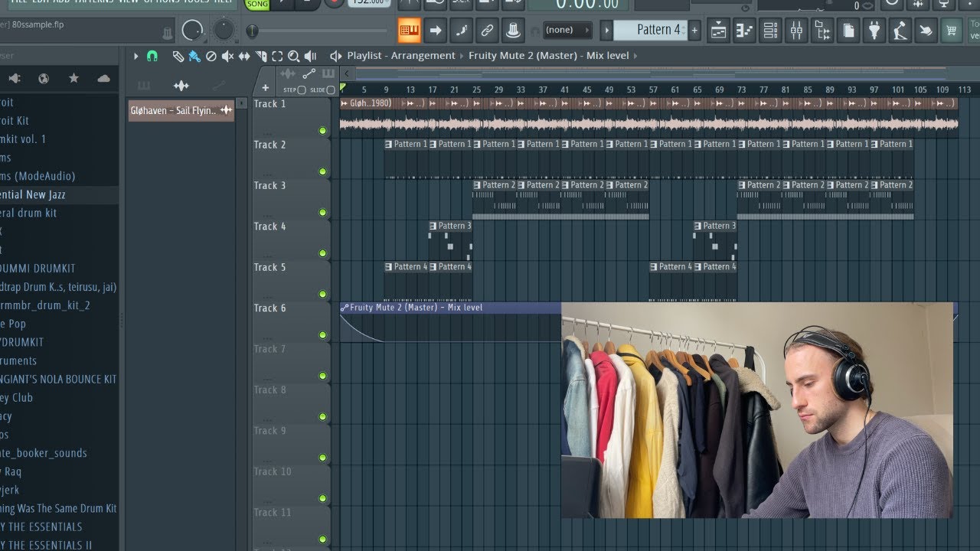
Task: Toggle the green magnet snap icon
Action: (152, 56)
